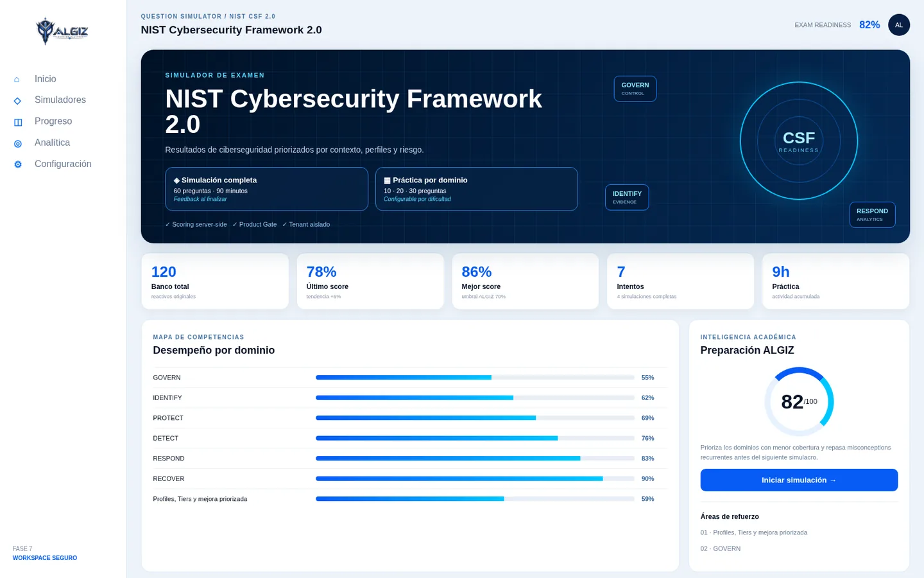The width and height of the screenshot is (924, 578).
Task: Click 'WORKSPACE SEGURO' in sidebar footer
Action: [45, 558]
